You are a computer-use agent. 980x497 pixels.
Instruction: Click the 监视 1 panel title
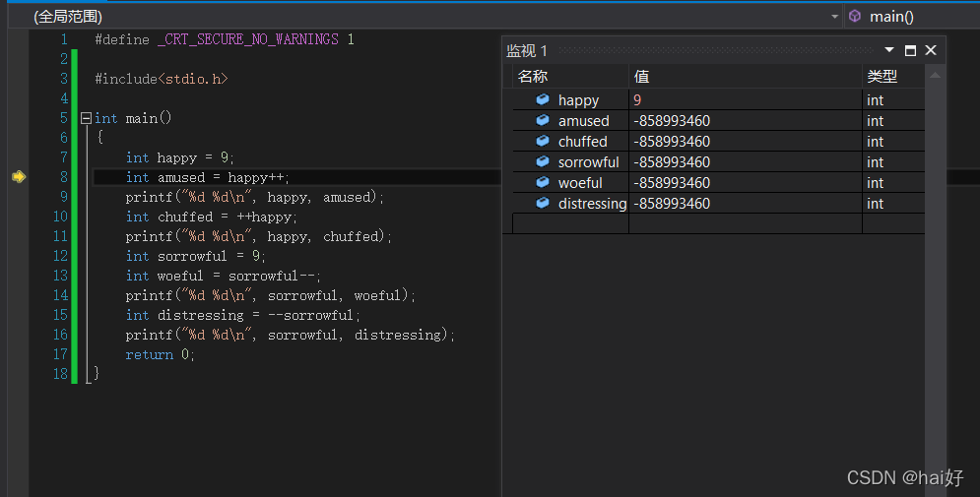coord(527,50)
